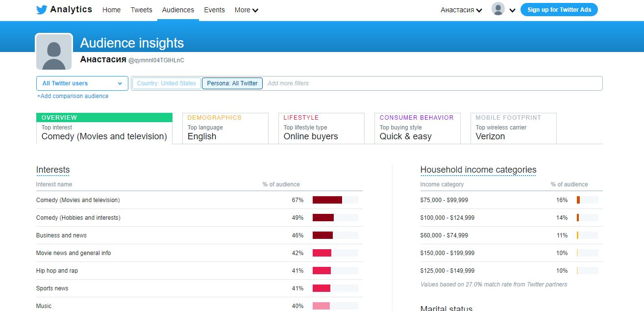
Task: Click the Add comparison audience link
Action: (x=73, y=96)
